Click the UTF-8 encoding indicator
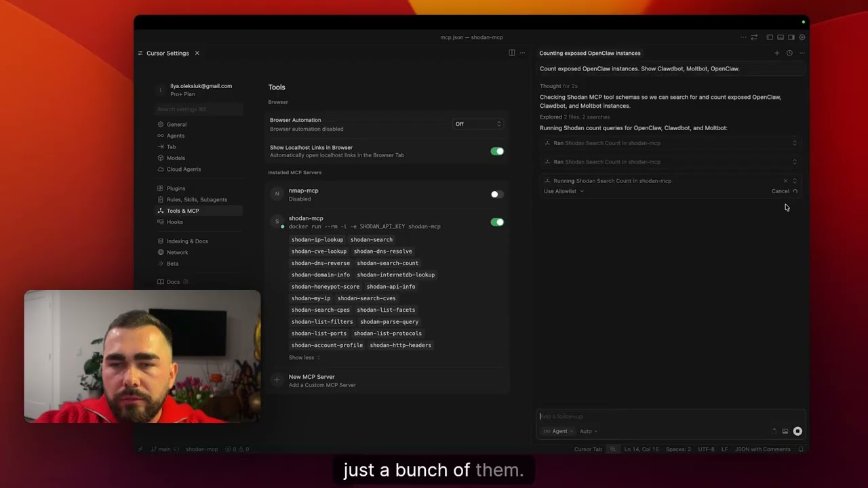 point(706,449)
